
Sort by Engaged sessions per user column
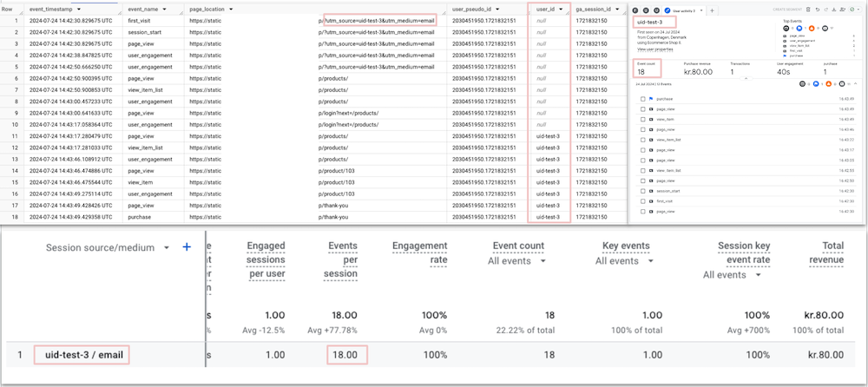[266, 259]
